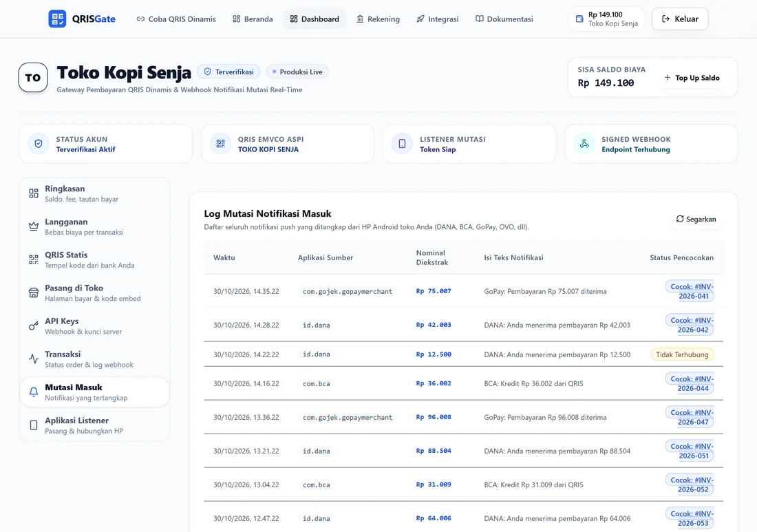Click the Terverifikasi badge next to store name
This screenshot has width=757, height=532.
229,72
